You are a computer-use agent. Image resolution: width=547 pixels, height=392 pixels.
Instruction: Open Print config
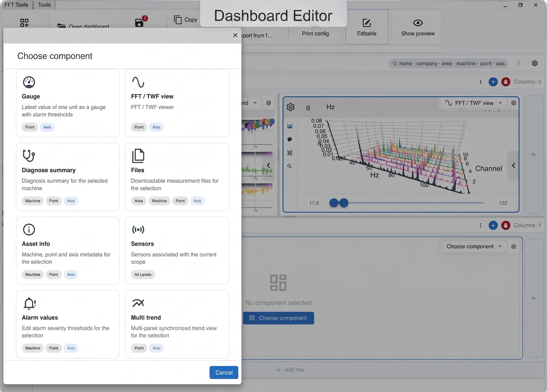pos(315,33)
